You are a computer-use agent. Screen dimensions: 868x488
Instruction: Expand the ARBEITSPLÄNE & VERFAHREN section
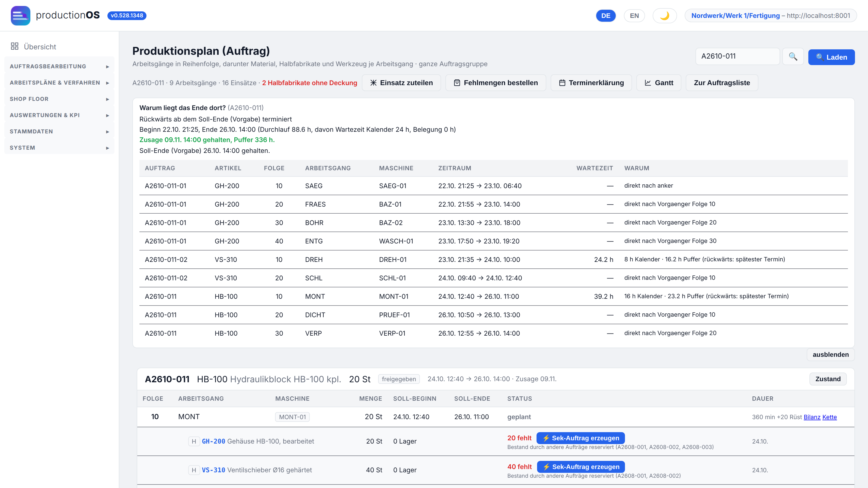59,82
